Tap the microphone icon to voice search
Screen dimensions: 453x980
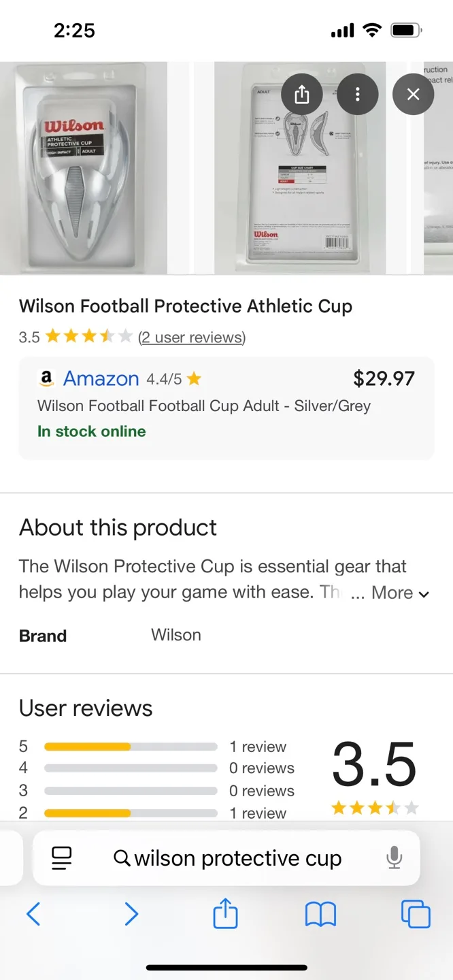[x=394, y=858]
